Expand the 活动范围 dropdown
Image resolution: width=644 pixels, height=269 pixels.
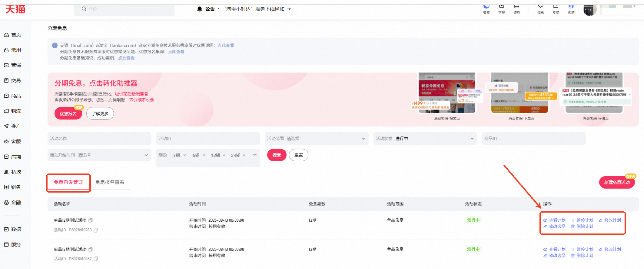[316, 138]
